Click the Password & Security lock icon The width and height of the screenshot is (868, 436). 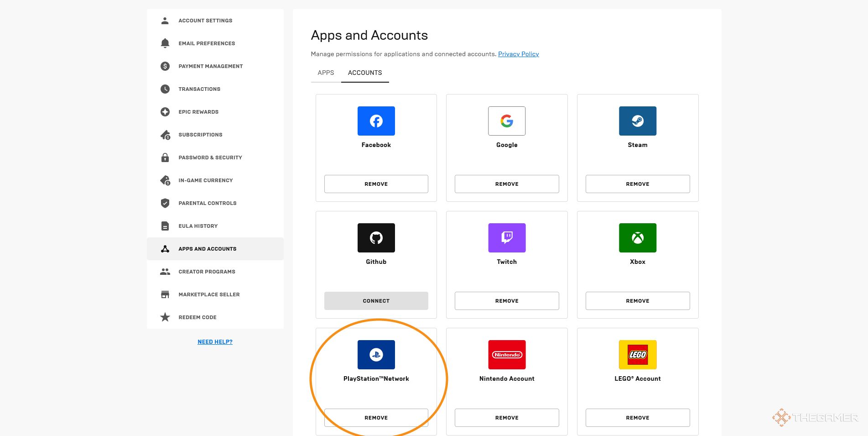tap(165, 158)
